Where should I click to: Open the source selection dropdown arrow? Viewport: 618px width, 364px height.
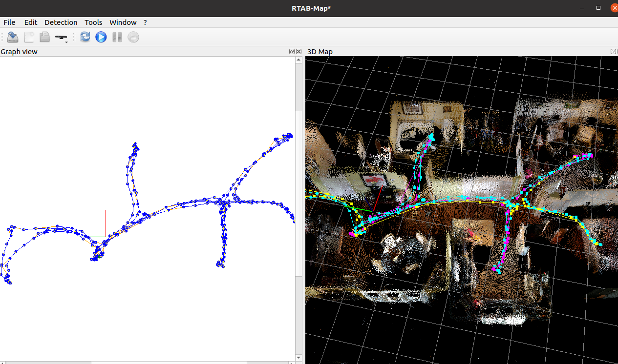[x=66, y=42]
